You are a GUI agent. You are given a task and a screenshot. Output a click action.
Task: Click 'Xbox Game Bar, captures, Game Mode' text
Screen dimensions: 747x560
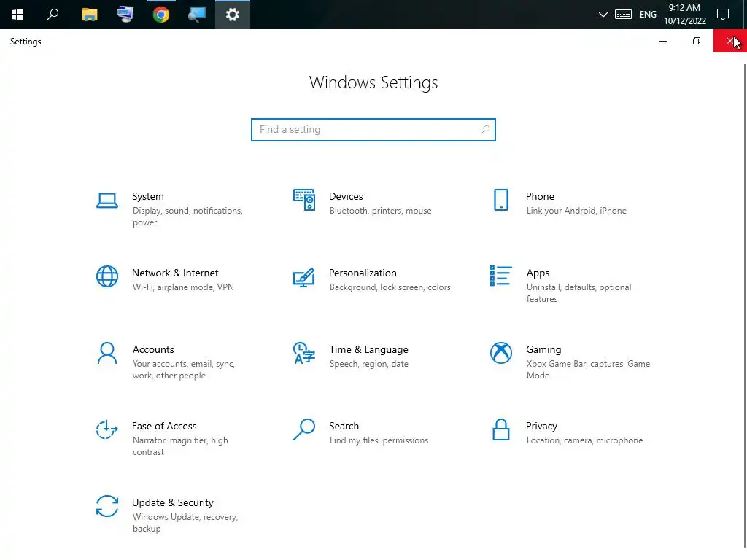coord(588,370)
